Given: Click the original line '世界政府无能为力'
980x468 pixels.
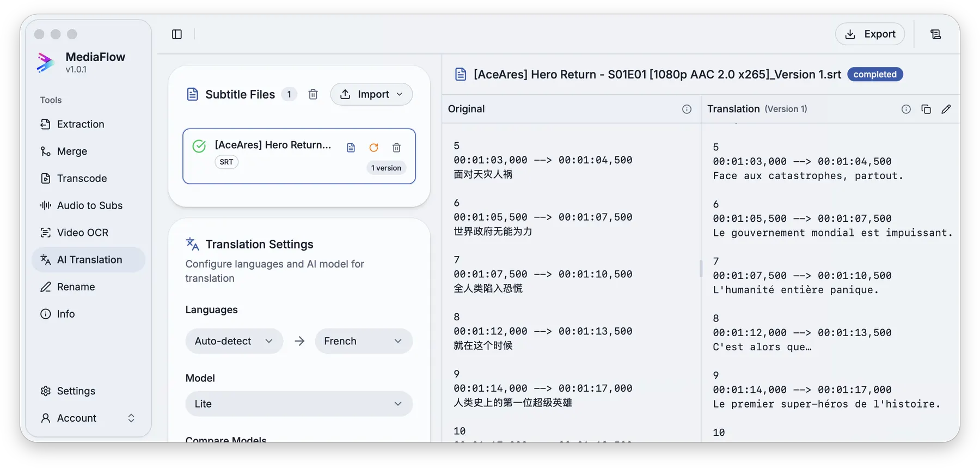Looking at the screenshot, I should click(x=493, y=232).
